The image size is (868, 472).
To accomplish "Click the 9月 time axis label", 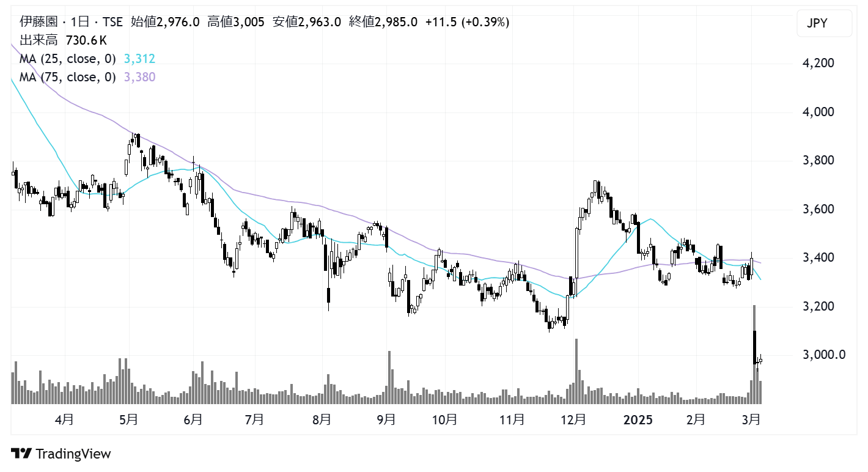I will (386, 420).
